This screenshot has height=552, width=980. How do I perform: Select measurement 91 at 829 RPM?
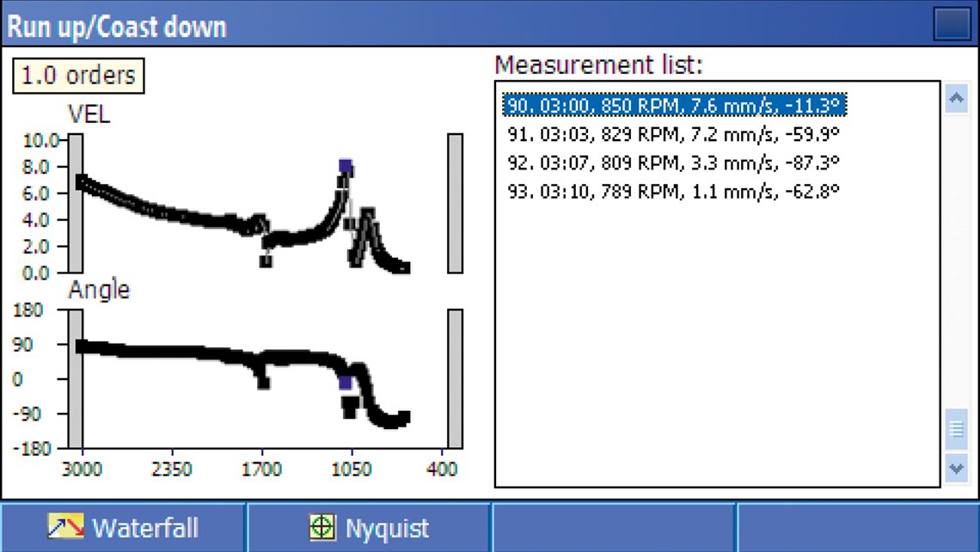tap(673, 133)
